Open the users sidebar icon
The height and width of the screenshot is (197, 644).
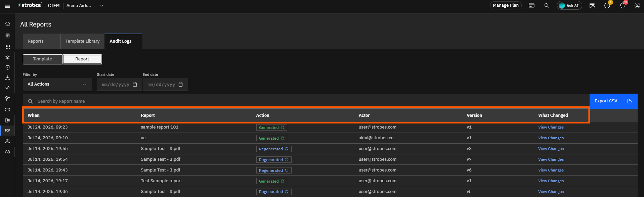coord(7,141)
